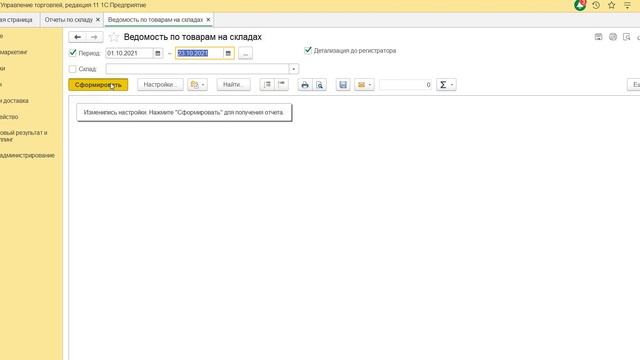Open the Настройки... button

click(x=160, y=84)
